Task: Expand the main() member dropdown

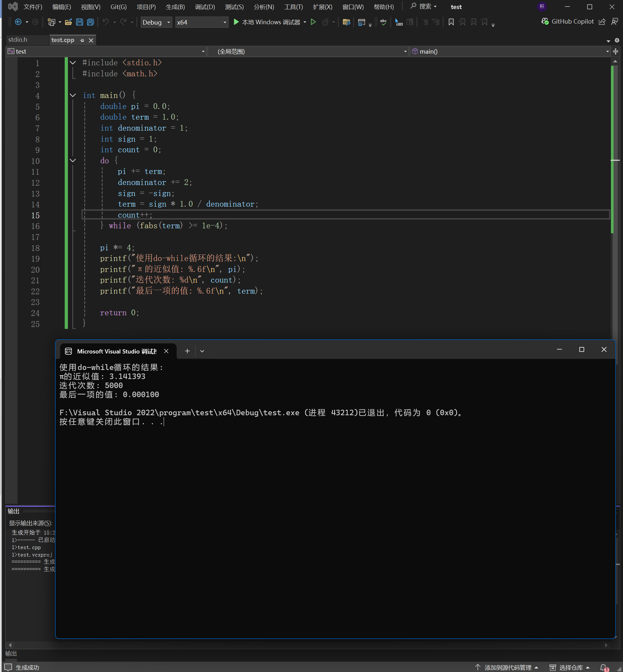Action: [607, 51]
